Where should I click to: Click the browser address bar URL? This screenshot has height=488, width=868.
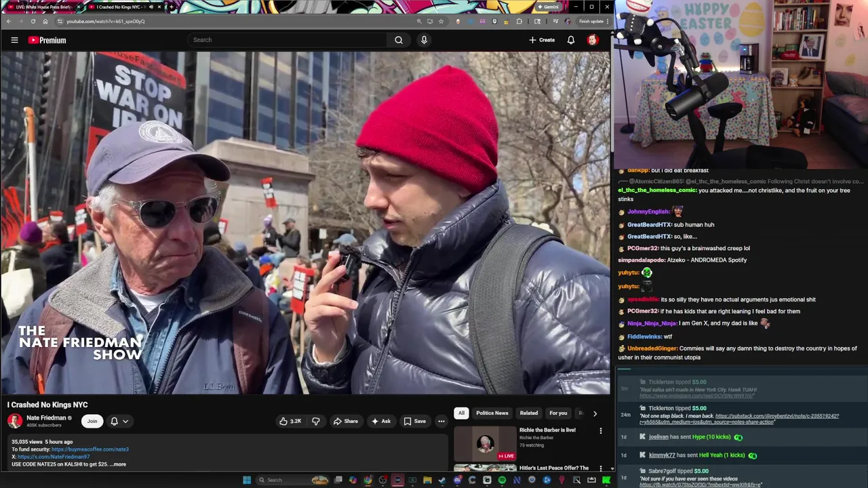(x=105, y=21)
